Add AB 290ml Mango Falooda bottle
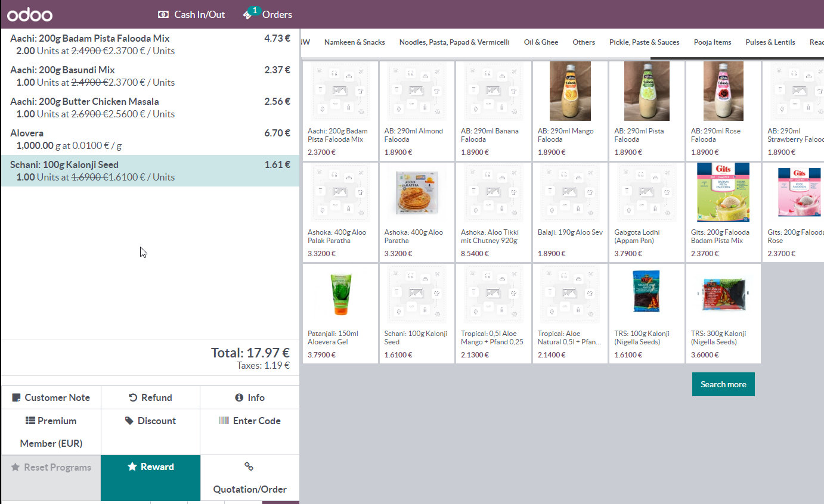 pyautogui.click(x=570, y=111)
